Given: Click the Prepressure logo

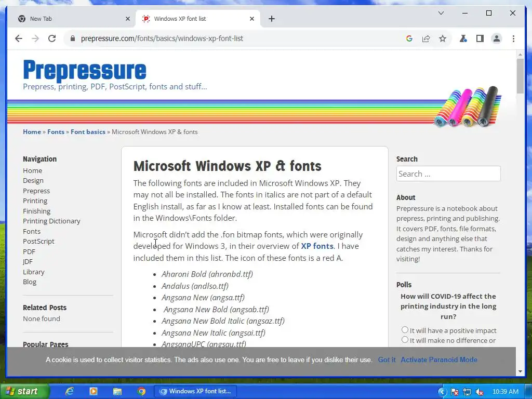Looking at the screenshot, I should [85, 70].
